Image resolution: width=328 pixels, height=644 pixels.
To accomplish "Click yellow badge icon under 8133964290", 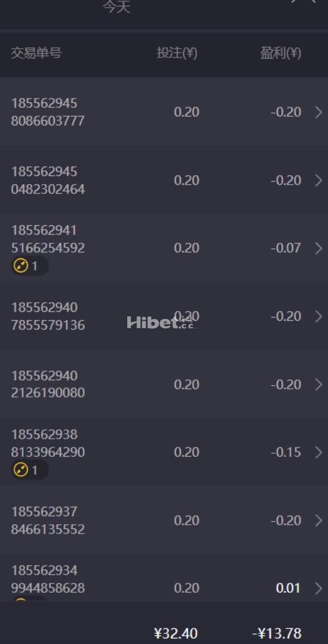I will click(21, 470).
